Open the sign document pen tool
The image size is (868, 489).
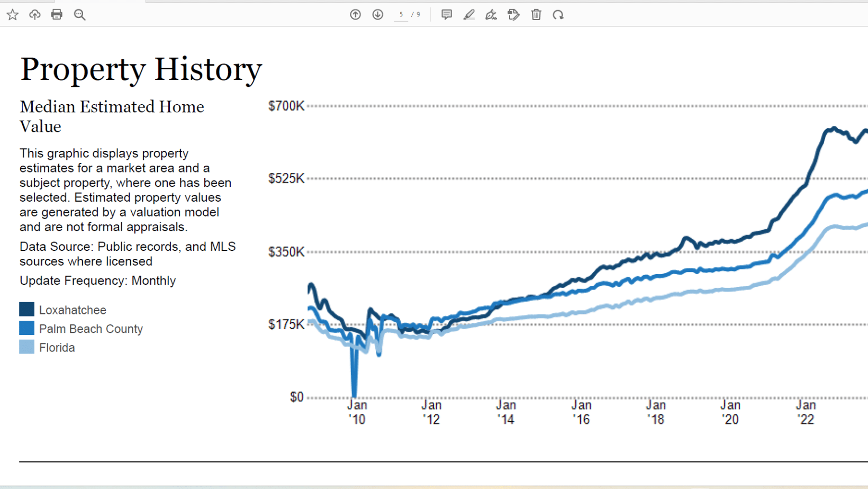click(491, 15)
